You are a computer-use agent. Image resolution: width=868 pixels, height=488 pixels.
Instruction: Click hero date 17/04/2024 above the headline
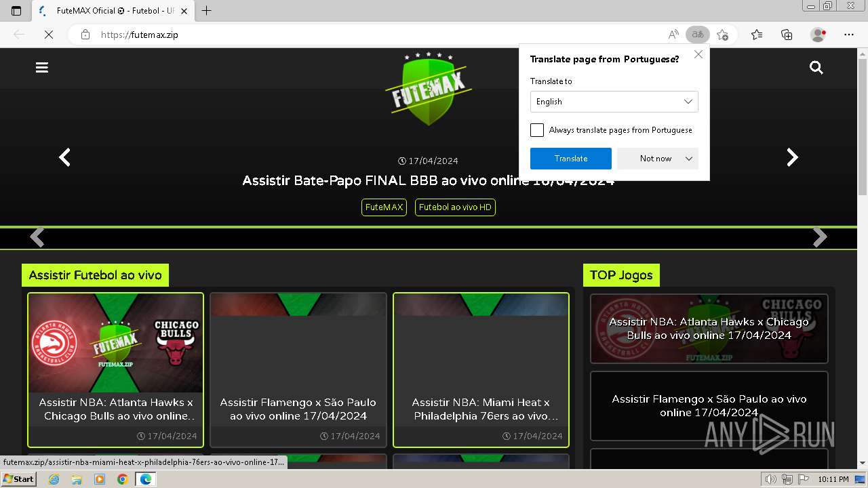428,161
